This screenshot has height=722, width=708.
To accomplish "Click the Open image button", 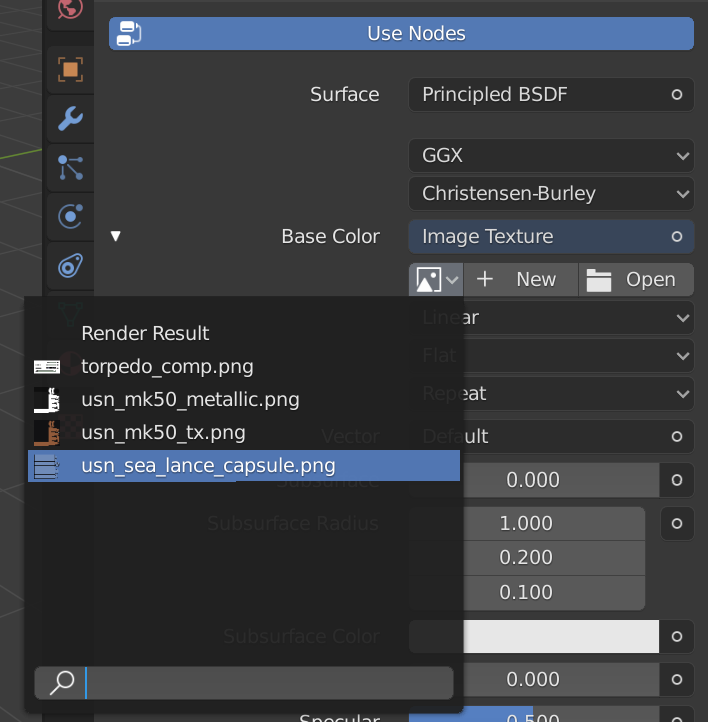I will point(636,279).
